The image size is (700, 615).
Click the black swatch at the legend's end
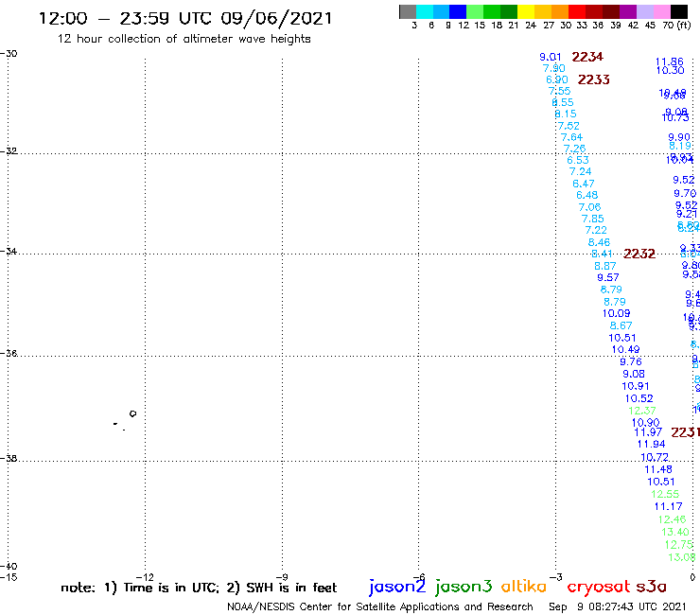tap(679, 11)
